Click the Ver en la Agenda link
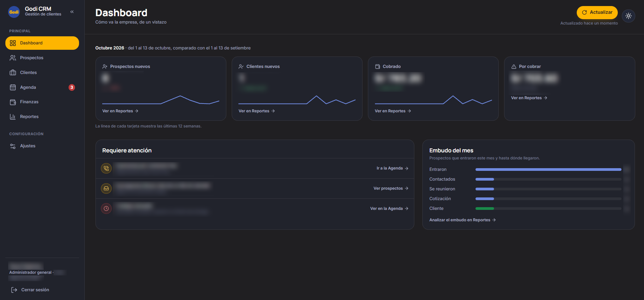This screenshot has width=644, height=300. tap(389, 209)
